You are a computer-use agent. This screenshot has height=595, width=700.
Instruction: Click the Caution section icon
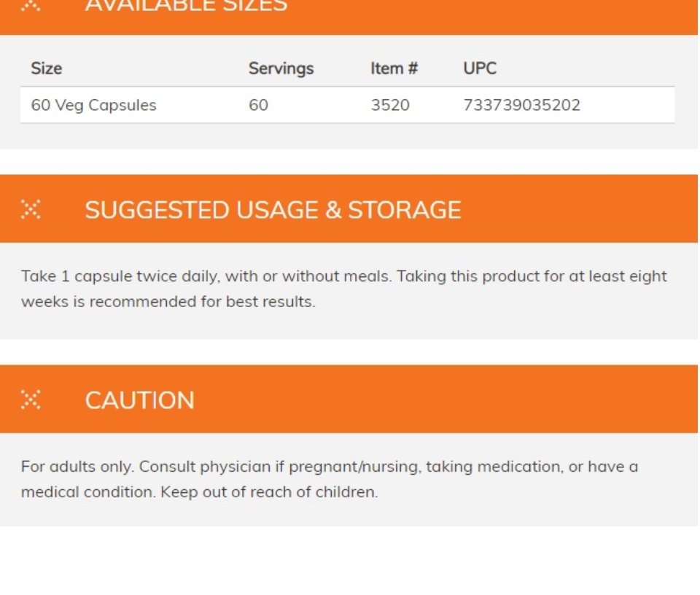pyautogui.click(x=31, y=400)
